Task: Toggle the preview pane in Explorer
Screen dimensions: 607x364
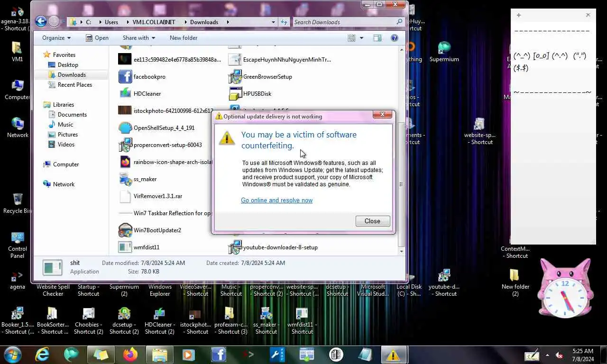Action: (x=377, y=38)
